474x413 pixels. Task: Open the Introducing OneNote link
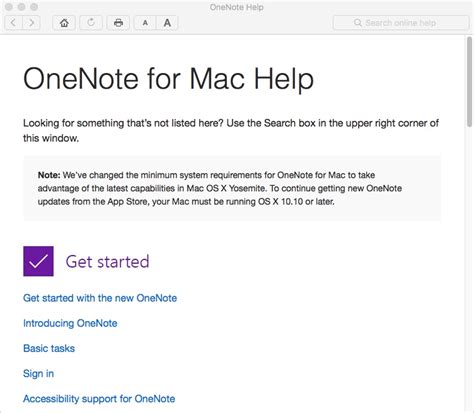tap(70, 323)
